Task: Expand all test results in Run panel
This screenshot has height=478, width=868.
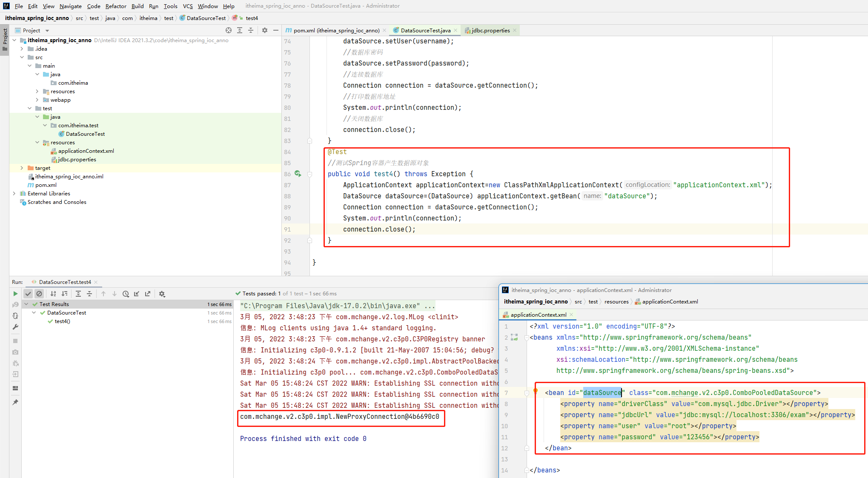Action: (x=78, y=294)
